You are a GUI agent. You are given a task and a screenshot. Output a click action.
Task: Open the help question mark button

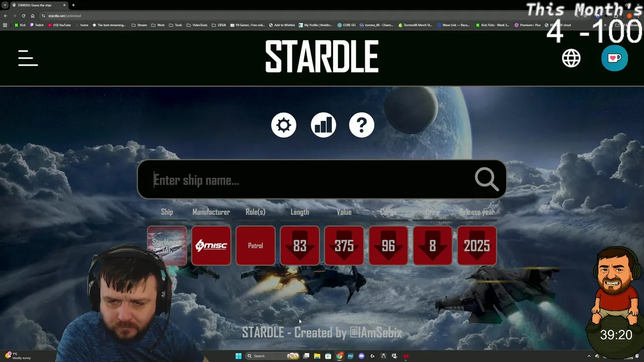click(362, 125)
